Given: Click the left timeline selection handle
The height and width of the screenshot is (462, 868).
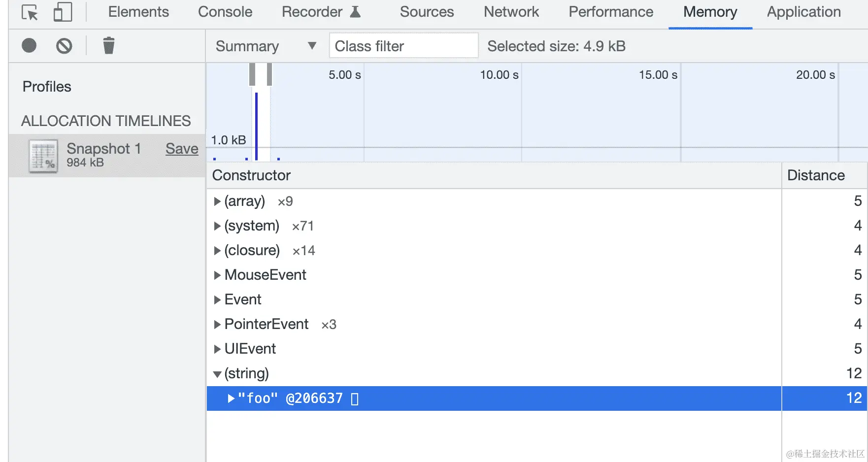Looking at the screenshot, I should click(252, 74).
